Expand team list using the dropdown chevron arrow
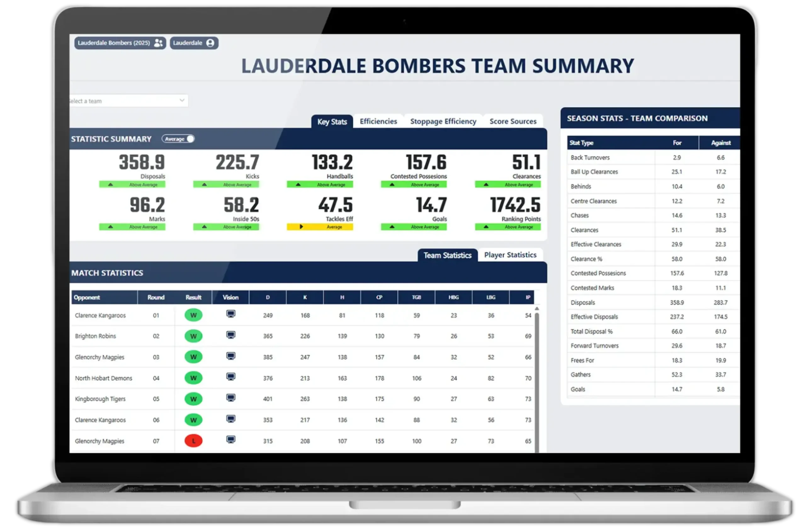 point(182,100)
